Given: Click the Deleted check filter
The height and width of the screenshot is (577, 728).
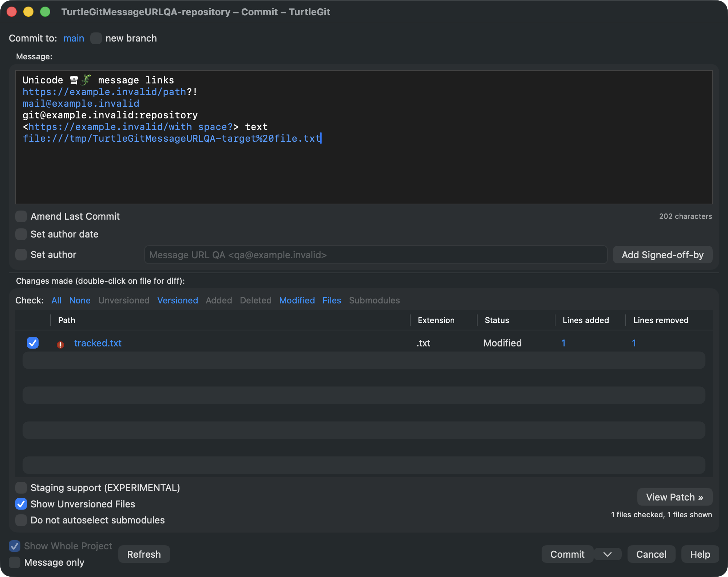Looking at the screenshot, I should coord(256,300).
